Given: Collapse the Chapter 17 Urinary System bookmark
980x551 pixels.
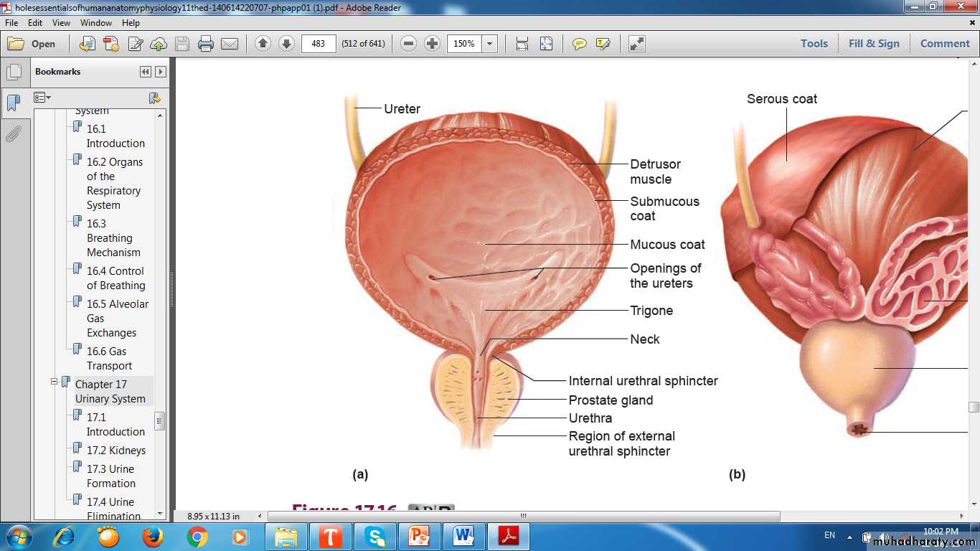Looking at the screenshot, I should tap(54, 382).
